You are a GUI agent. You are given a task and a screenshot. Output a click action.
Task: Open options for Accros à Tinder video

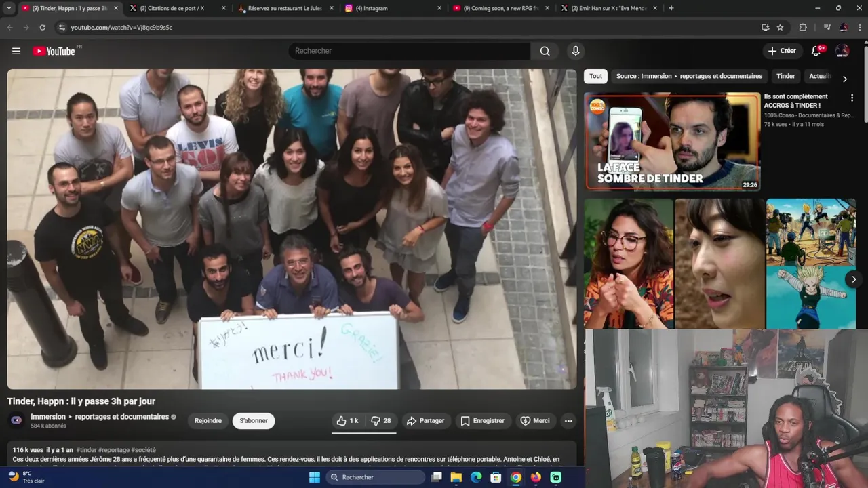(x=852, y=98)
